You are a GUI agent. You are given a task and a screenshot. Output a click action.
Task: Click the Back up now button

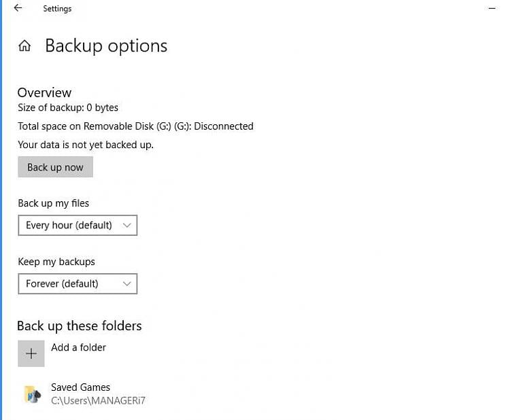[x=55, y=167]
